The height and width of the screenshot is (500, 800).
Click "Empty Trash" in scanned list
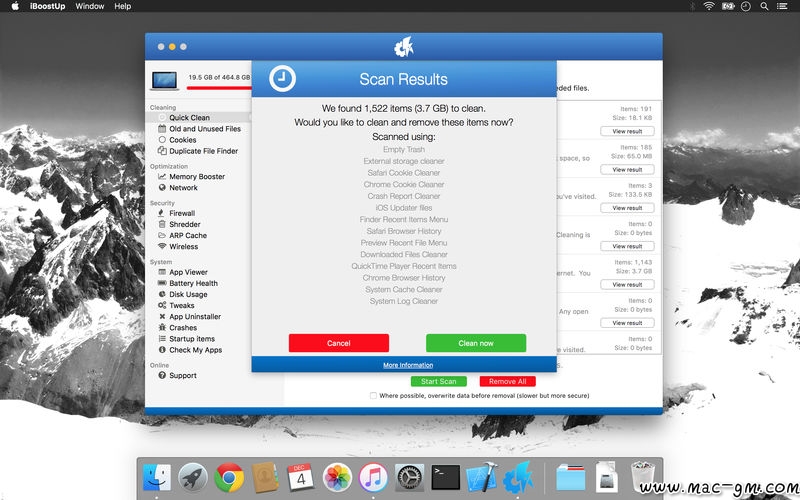pos(404,149)
